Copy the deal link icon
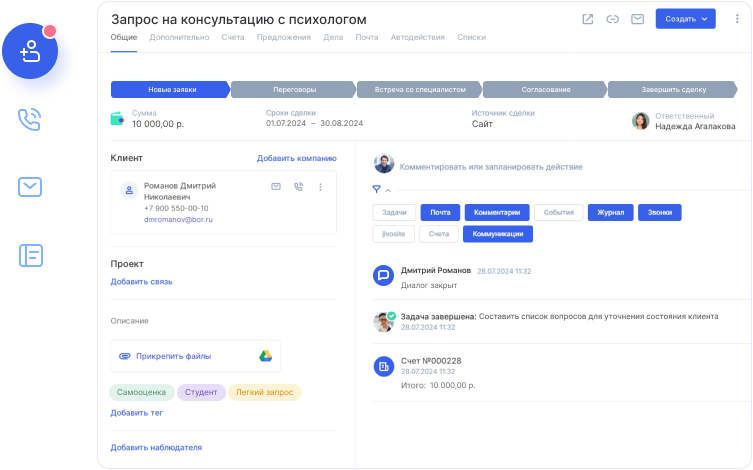The image size is (753, 470). click(x=612, y=19)
